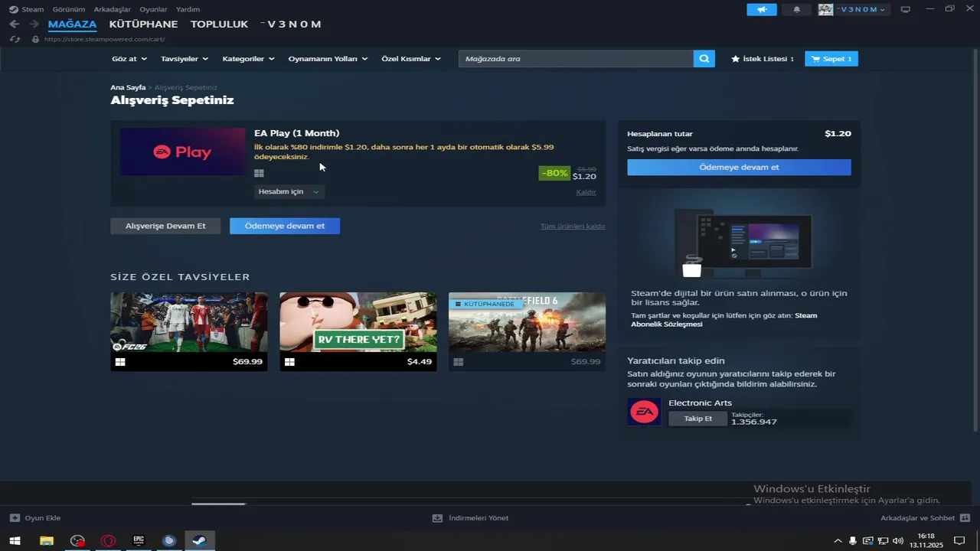Open the Windows notification center
980x551 pixels.
click(959, 541)
